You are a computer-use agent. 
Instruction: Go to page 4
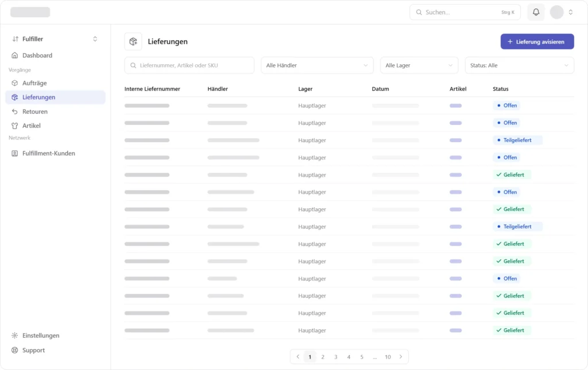(x=349, y=357)
